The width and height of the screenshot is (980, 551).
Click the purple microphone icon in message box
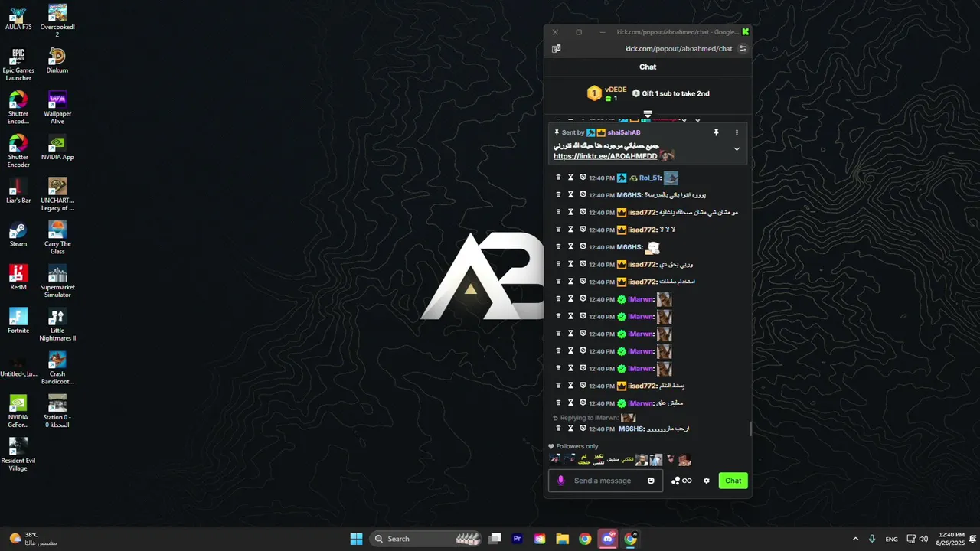[560, 481]
